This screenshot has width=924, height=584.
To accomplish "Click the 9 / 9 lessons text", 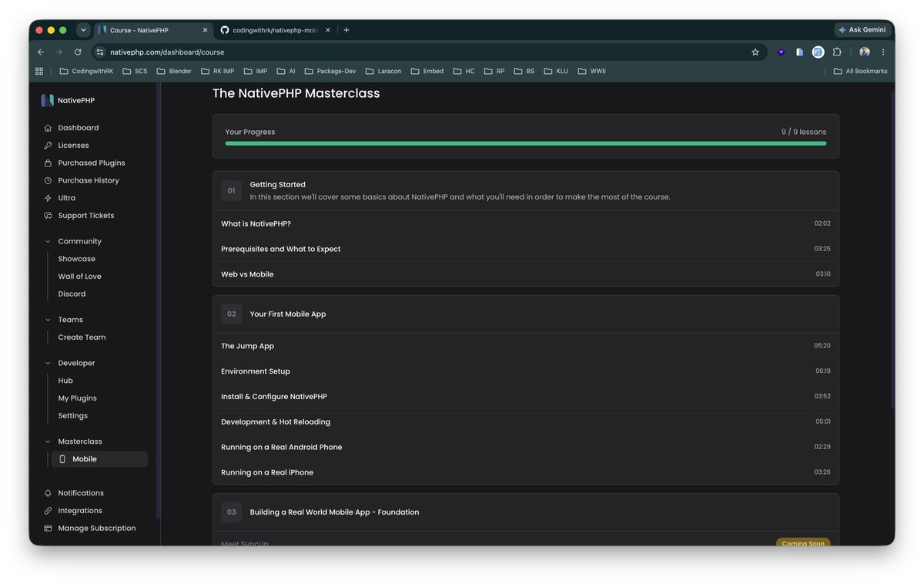I will pyautogui.click(x=804, y=132).
